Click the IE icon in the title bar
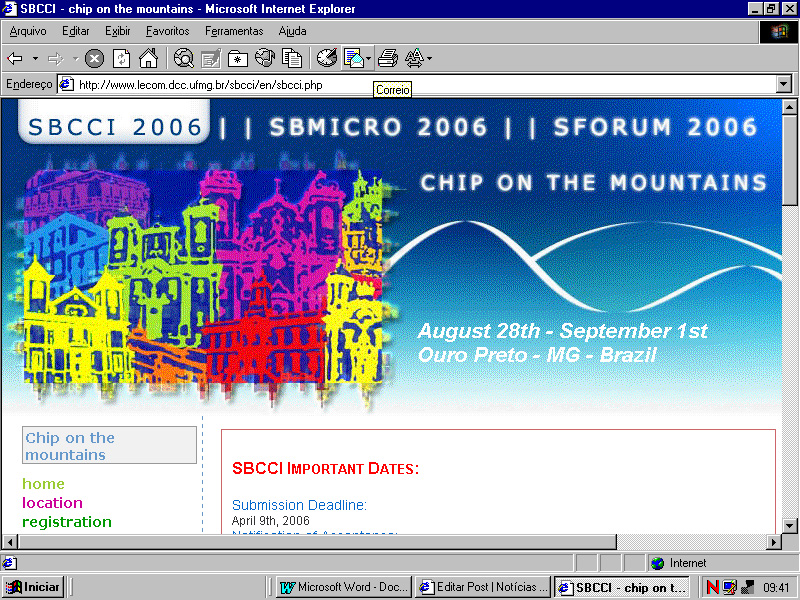The height and width of the screenshot is (600, 800). [10, 9]
